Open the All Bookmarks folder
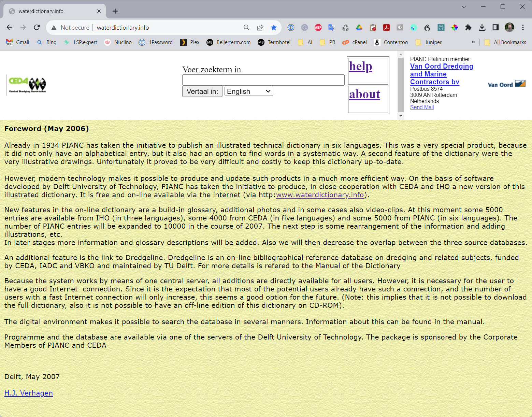The height and width of the screenshot is (417, 532). 505,42
